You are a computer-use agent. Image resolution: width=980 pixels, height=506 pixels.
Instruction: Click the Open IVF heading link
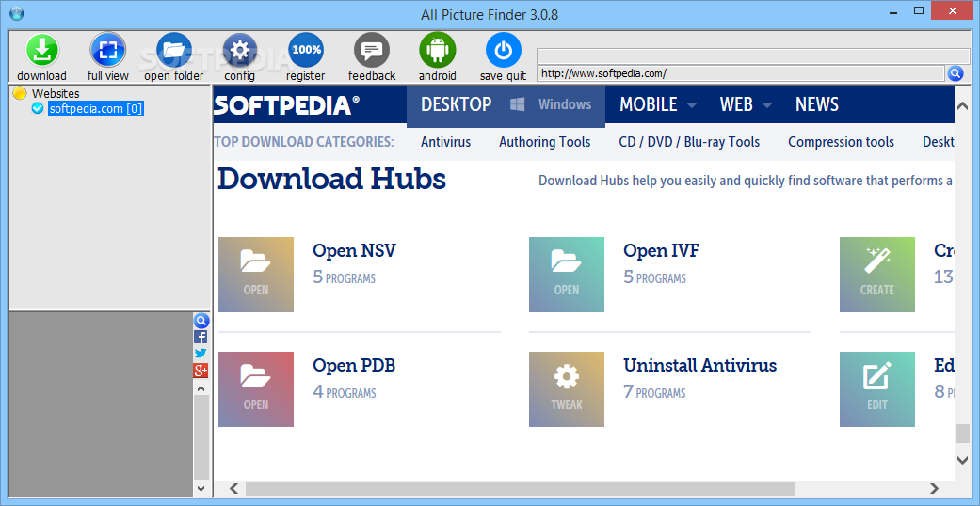(x=661, y=250)
